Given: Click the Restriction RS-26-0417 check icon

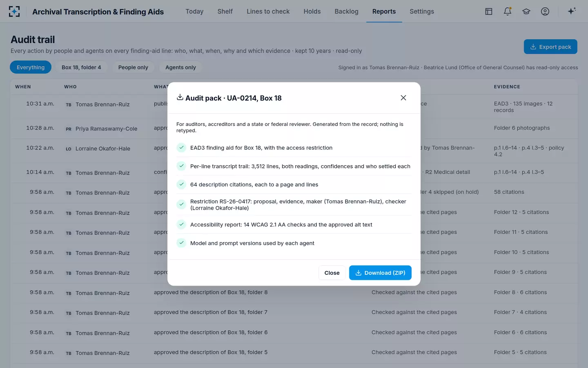Looking at the screenshot, I should [181, 204].
